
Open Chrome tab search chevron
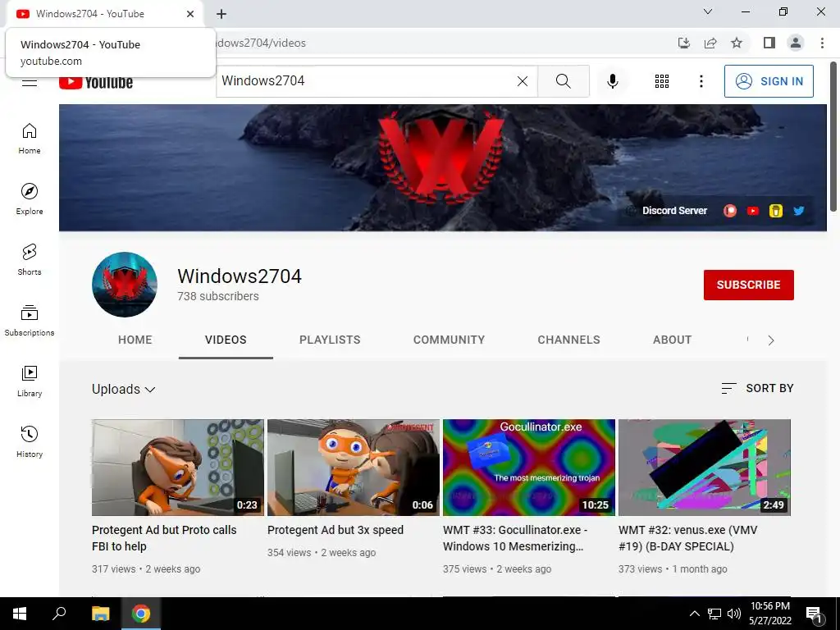pyautogui.click(x=708, y=11)
